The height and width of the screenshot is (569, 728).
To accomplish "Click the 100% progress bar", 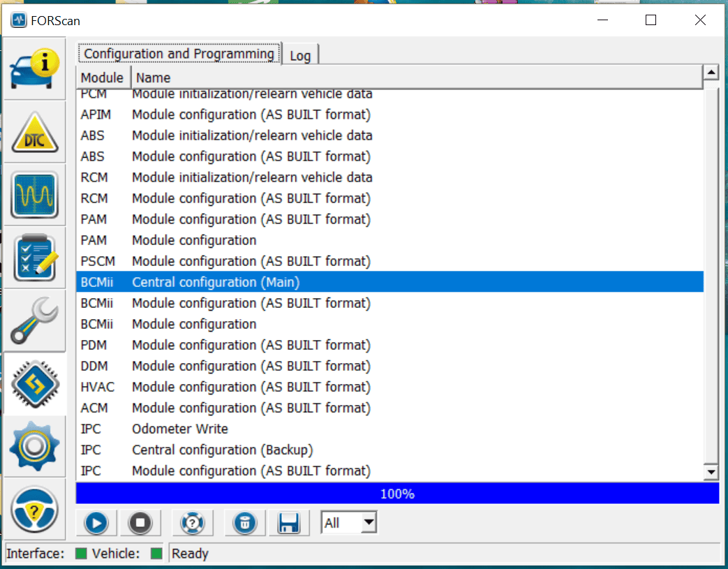I will pos(397,494).
